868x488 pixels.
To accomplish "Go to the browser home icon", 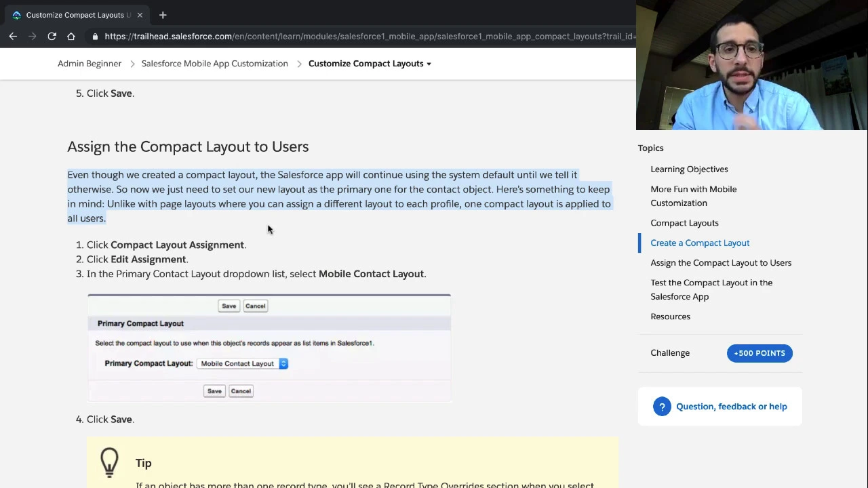I will (x=71, y=36).
